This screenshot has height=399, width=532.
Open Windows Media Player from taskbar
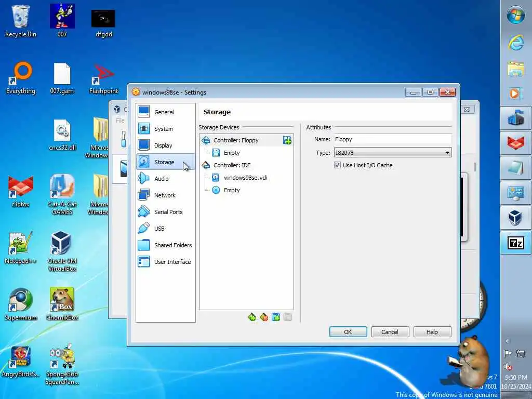pos(516,93)
